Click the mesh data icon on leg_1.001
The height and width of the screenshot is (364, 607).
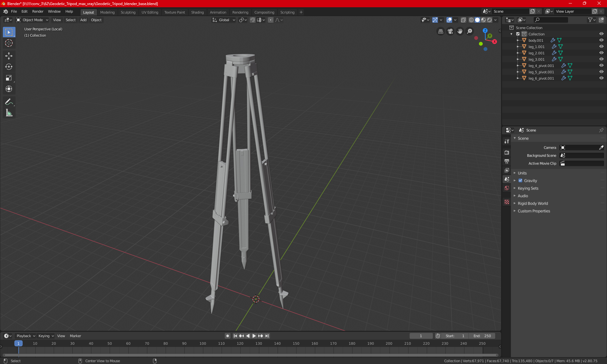click(561, 47)
